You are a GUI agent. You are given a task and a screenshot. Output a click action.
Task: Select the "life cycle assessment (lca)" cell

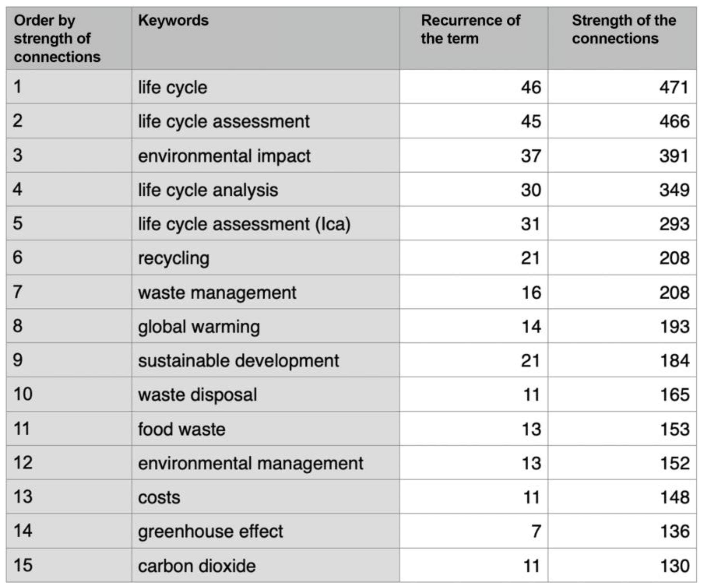click(x=244, y=224)
